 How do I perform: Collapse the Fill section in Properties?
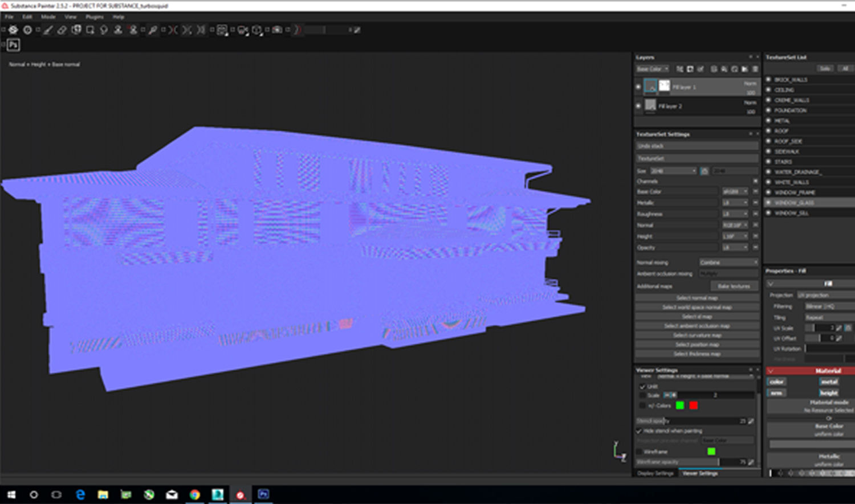[x=771, y=284]
